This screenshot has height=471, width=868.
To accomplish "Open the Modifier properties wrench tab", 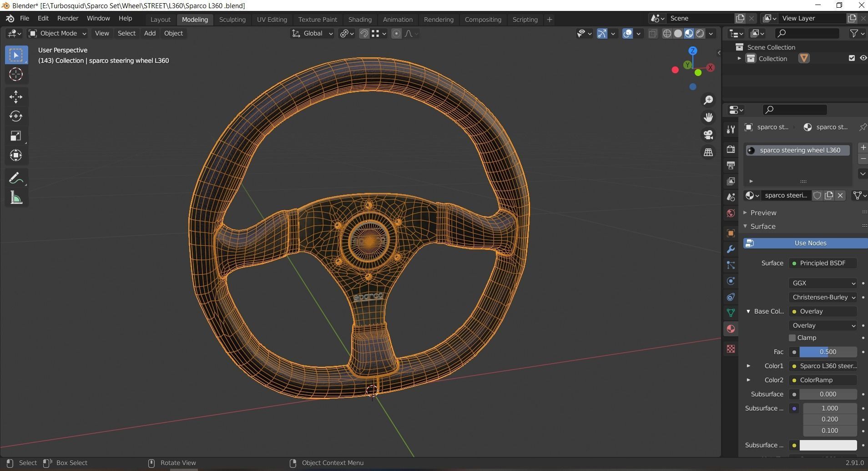I will click(x=731, y=249).
